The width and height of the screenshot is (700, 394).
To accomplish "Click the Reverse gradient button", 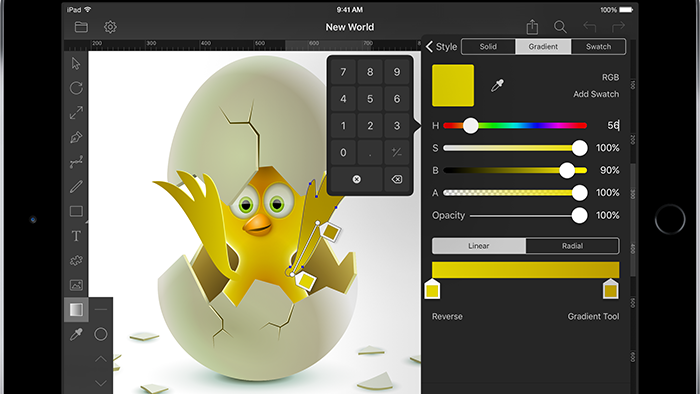I will click(x=447, y=316).
